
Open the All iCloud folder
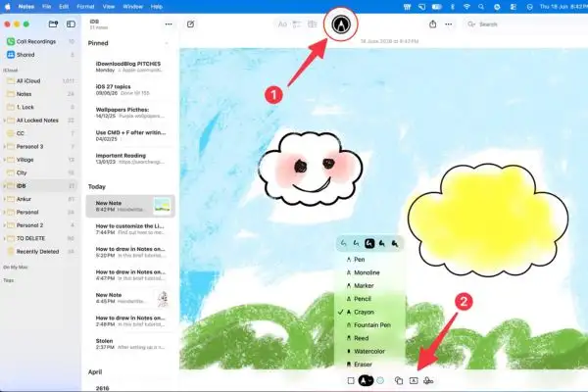pyautogui.click(x=40, y=81)
